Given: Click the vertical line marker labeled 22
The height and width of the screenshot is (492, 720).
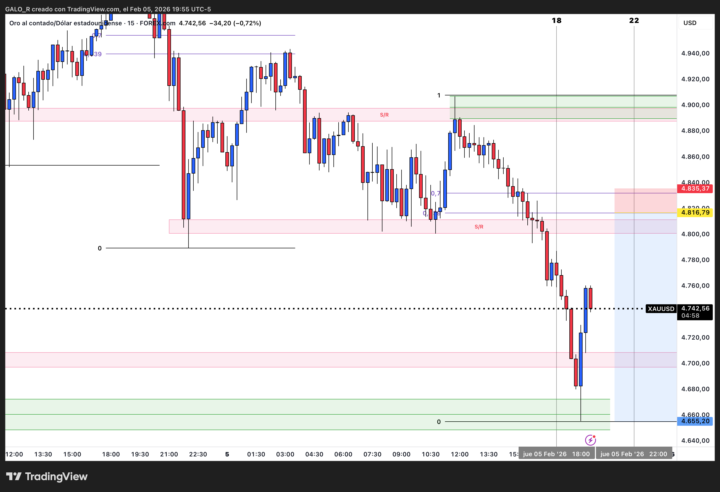Looking at the screenshot, I should (634, 20).
